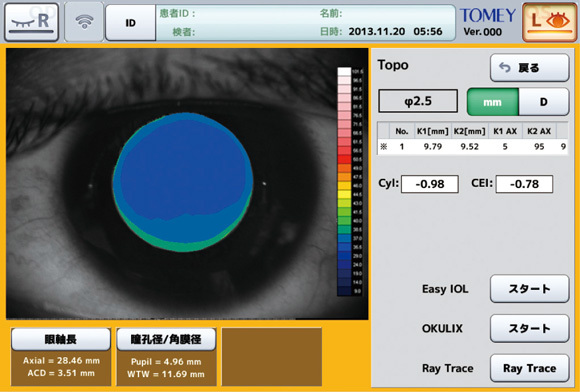Open the 瞳孔径/角膜径 pupil tab
The height and width of the screenshot is (392, 580).
tap(166, 339)
